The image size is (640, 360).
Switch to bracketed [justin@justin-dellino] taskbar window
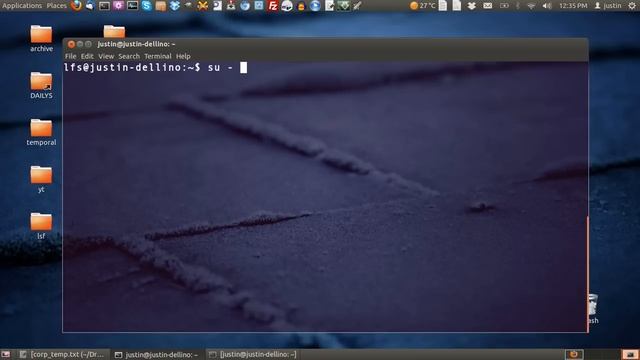(x=253, y=354)
